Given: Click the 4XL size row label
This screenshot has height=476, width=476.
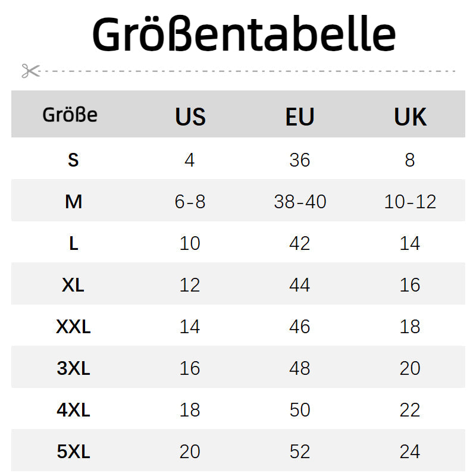Looking at the screenshot, I should pyautogui.click(x=73, y=410).
